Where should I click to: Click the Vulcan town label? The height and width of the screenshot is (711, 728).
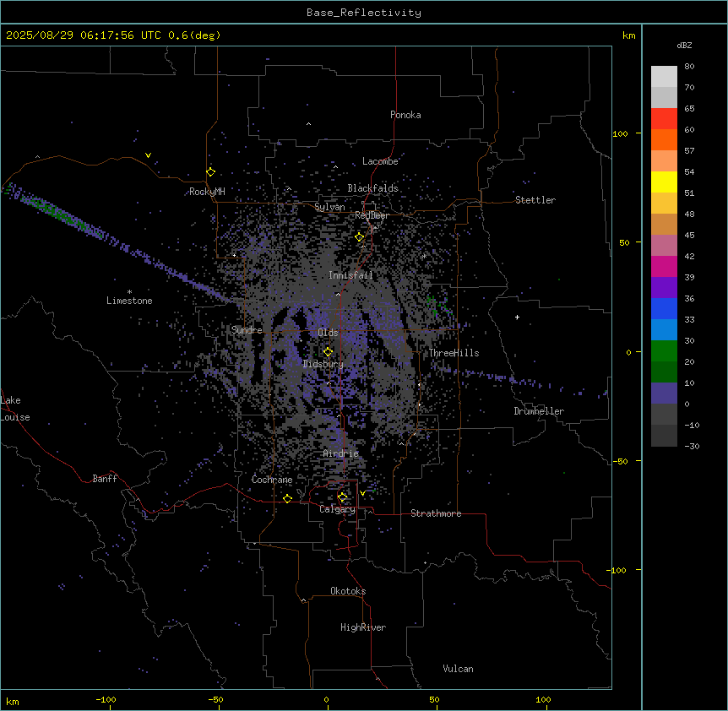point(458,669)
